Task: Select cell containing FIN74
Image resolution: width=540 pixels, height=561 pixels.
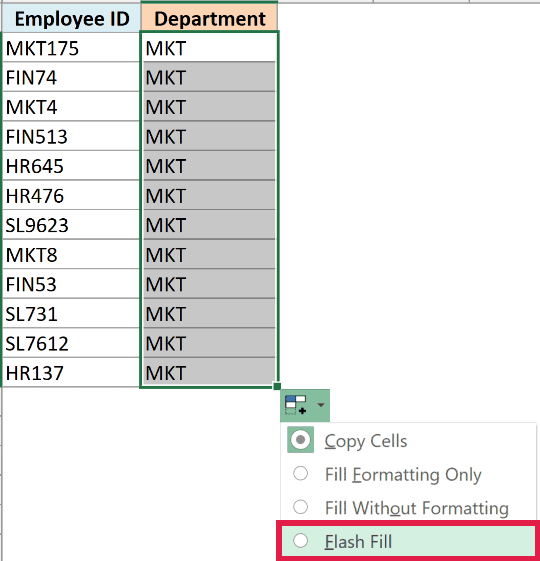Action: tap(72, 77)
